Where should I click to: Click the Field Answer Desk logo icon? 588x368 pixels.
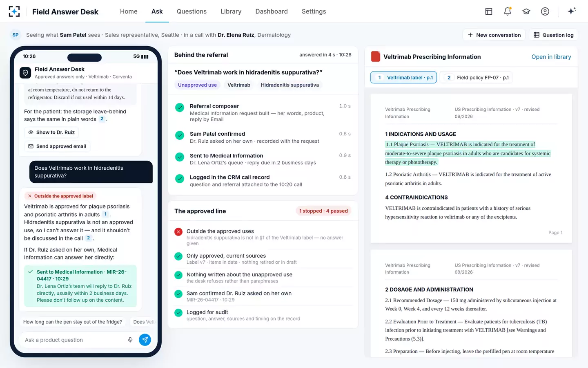pyautogui.click(x=14, y=11)
